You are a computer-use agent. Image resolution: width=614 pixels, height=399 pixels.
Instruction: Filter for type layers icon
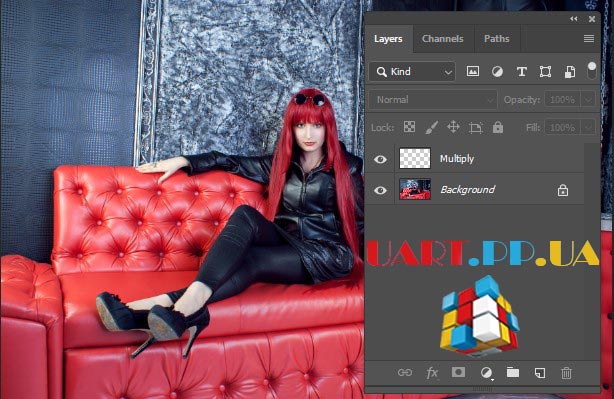(x=522, y=72)
